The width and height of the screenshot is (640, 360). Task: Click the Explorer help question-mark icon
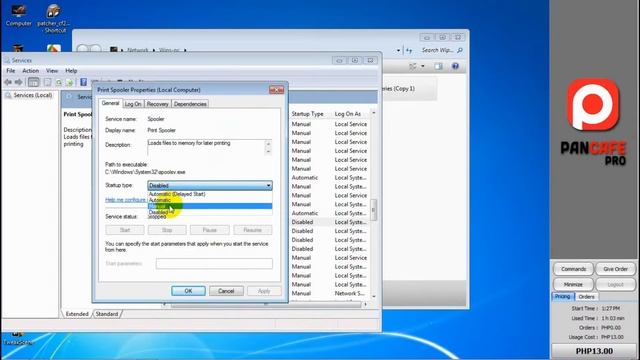click(455, 66)
